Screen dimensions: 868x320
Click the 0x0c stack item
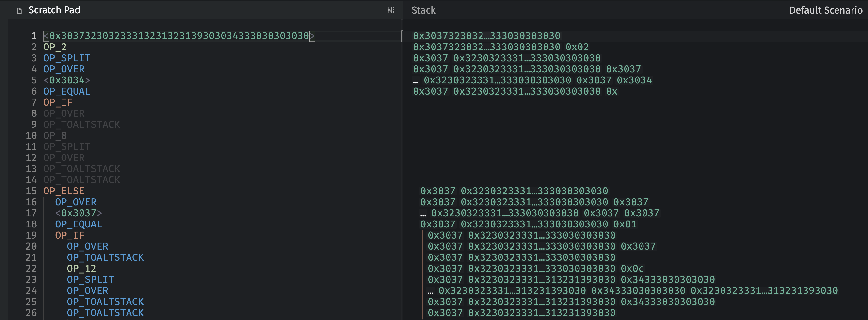[632, 269]
